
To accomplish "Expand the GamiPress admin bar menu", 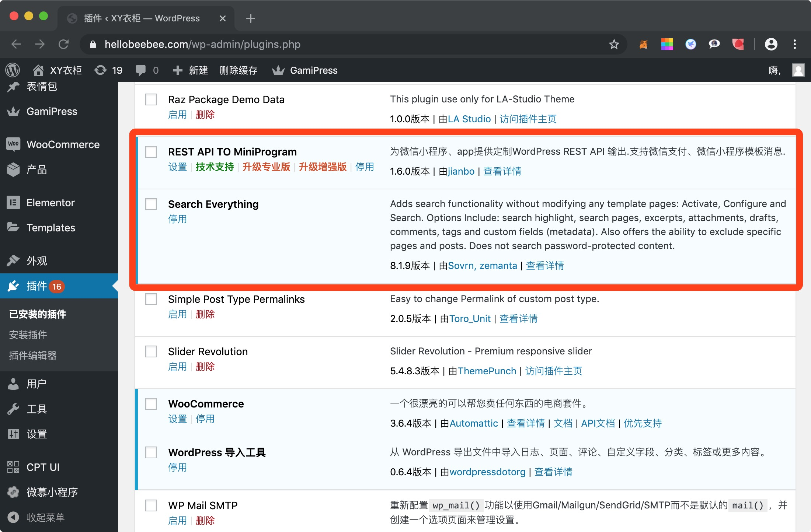I will (x=305, y=70).
